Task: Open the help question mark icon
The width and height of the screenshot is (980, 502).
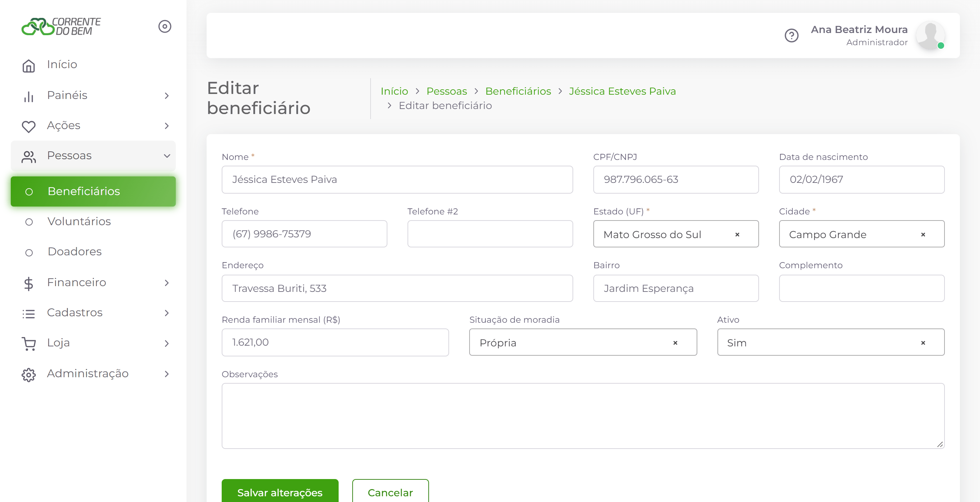Action: click(x=791, y=35)
